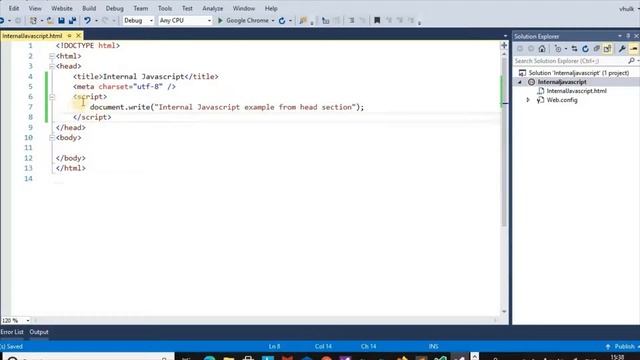Click the Open File toolbar icon
Image resolution: width=640 pixels, height=360 pixels.
click(50, 20)
